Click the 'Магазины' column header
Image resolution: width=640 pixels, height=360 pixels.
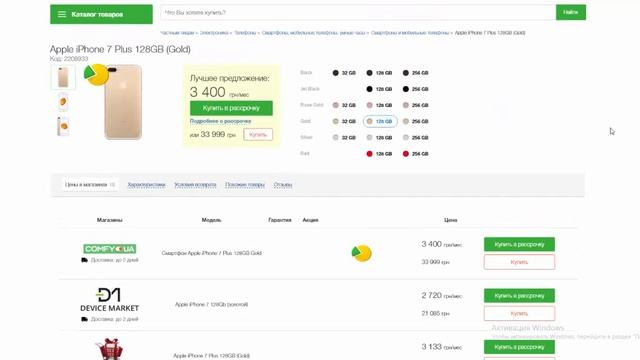[109, 220]
